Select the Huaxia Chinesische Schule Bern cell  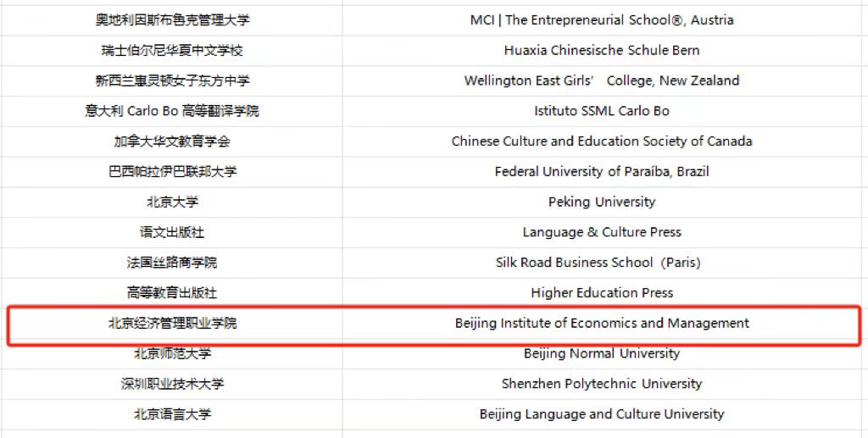pos(602,51)
